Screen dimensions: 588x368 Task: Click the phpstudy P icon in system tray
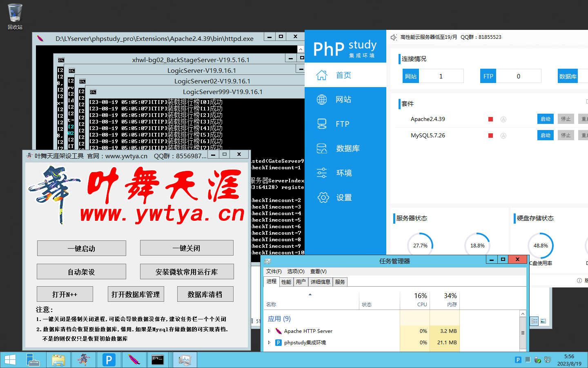point(518,360)
